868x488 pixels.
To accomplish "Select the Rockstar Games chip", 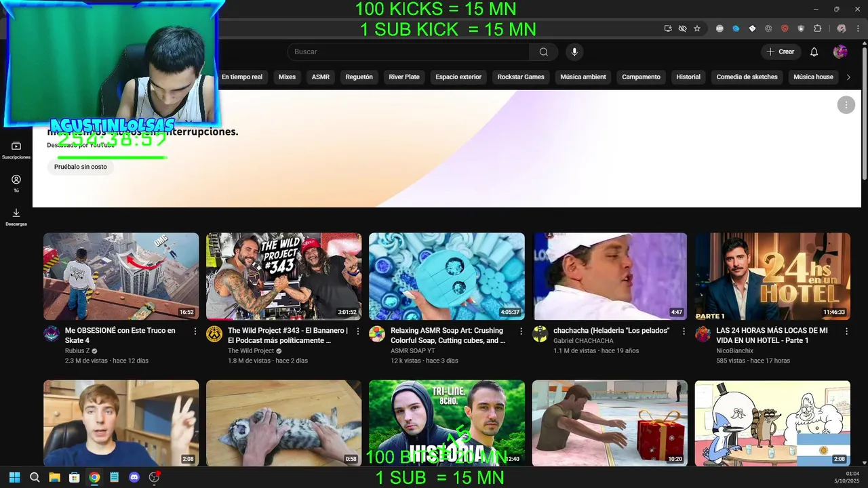I will click(x=521, y=77).
